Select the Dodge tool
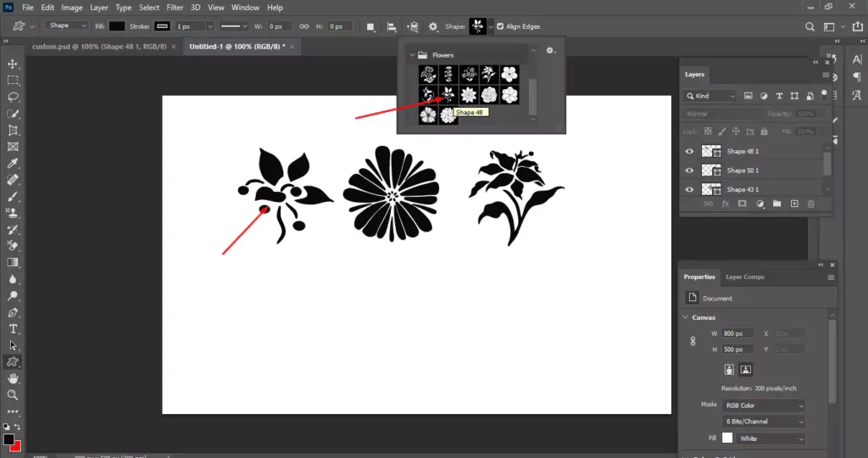 click(13, 296)
